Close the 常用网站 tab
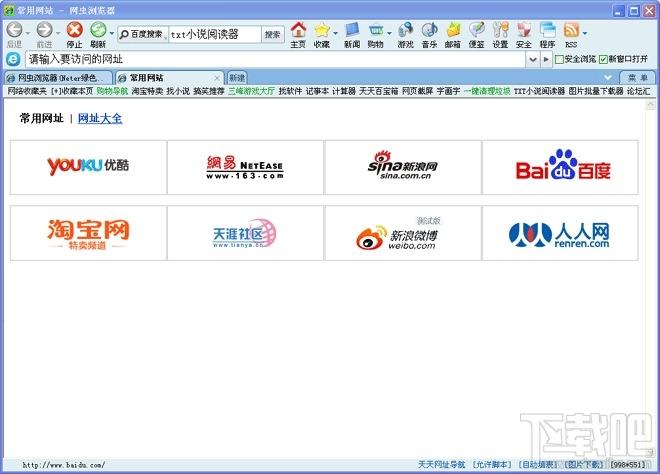660x474 pixels. click(x=217, y=78)
